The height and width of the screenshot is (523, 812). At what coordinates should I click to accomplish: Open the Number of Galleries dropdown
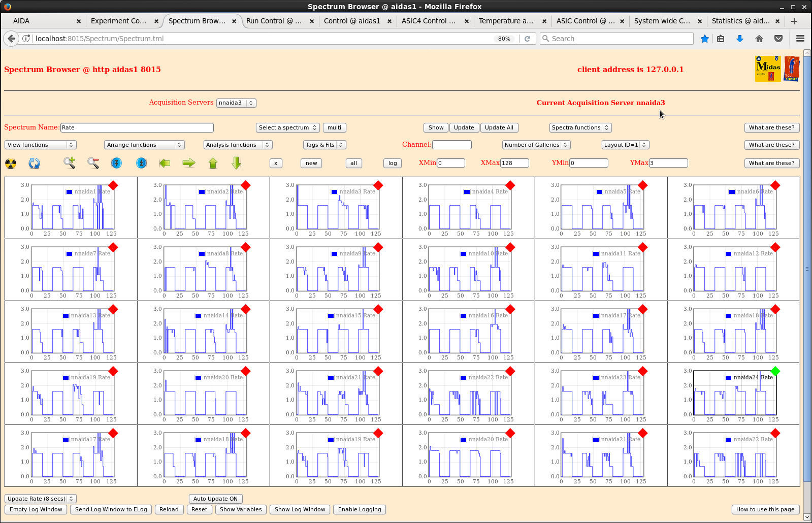pos(536,145)
